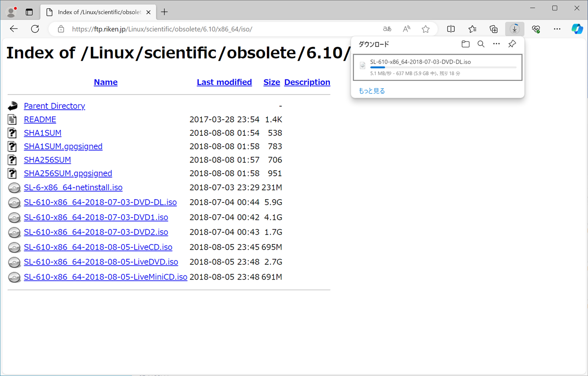Open downloads folder icon in download panel

tap(465, 44)
